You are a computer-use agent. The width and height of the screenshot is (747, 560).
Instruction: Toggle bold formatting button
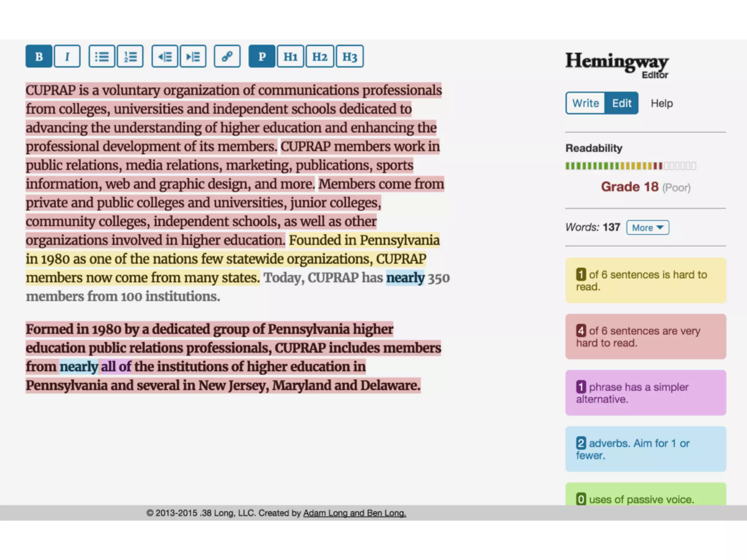(x=39, y=57)
